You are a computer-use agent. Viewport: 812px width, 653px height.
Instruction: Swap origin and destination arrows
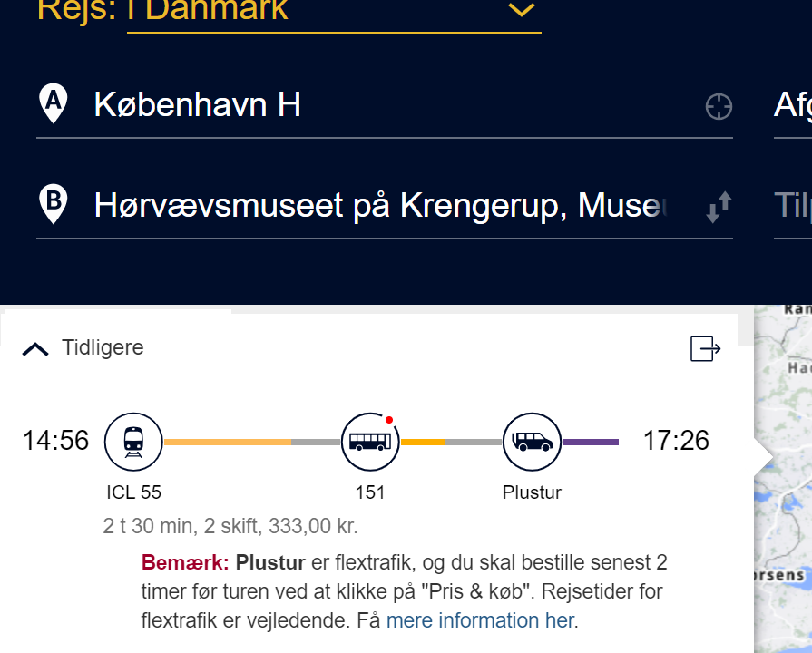(x=719, y=207)
